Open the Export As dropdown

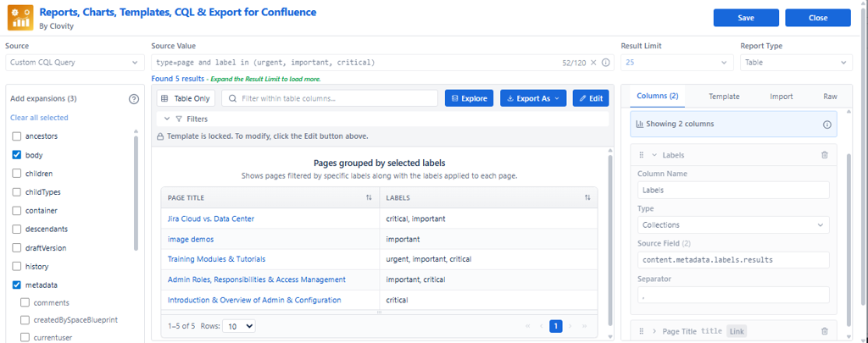click(533, 98)
